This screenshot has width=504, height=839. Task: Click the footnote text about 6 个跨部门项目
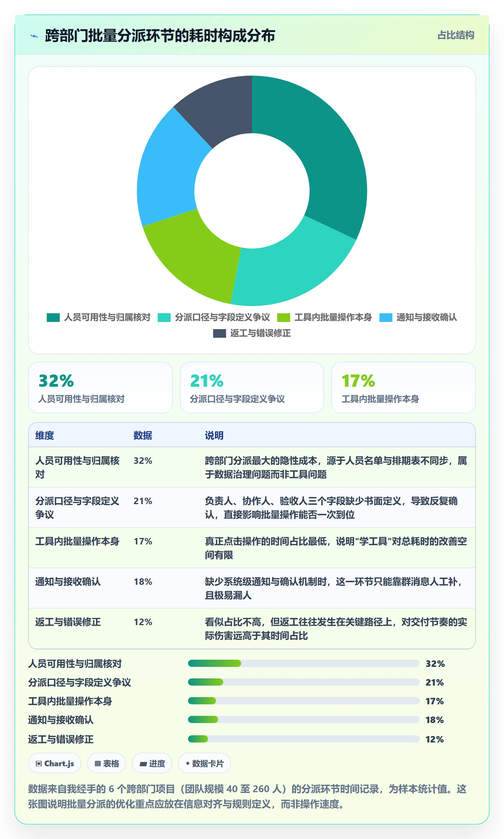pos(248,796)
